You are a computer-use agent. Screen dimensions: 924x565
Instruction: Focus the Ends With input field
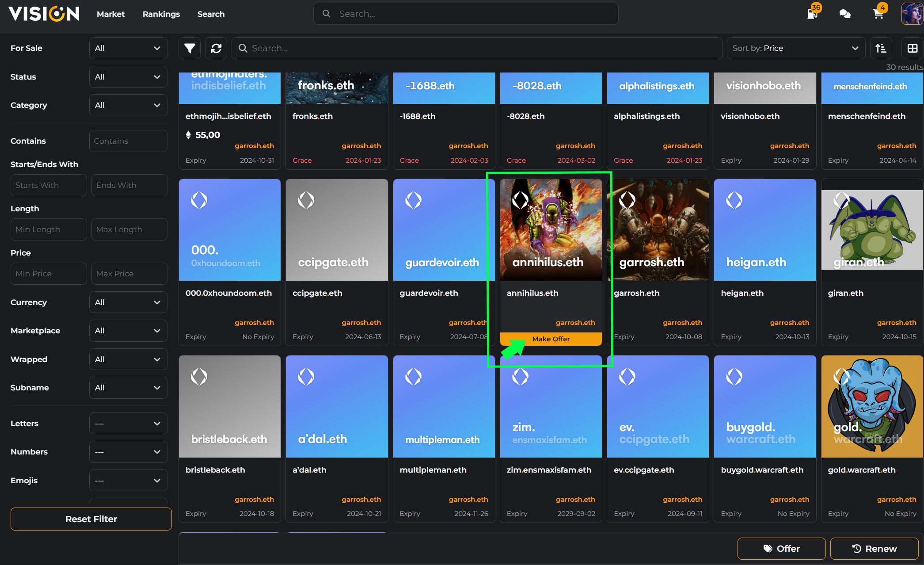coord(129,185)
